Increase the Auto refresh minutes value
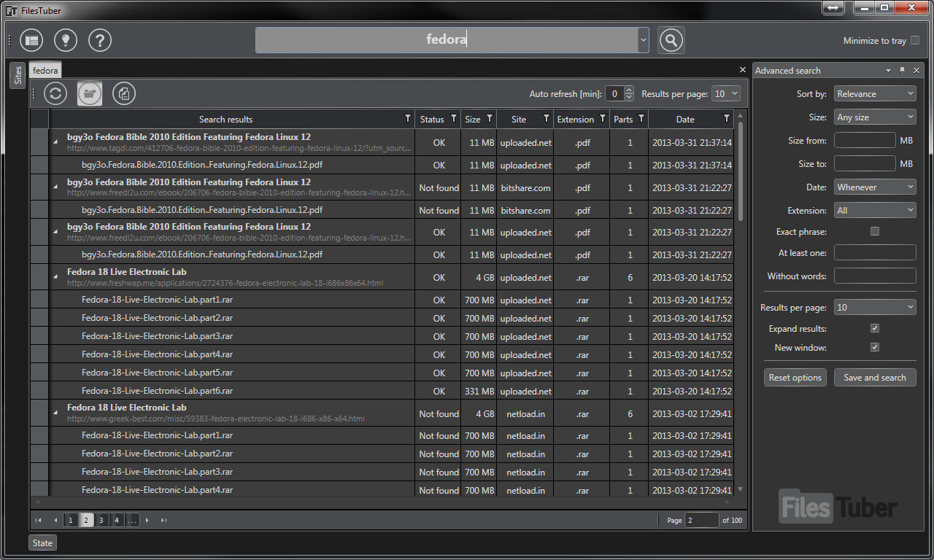The height and width of the screenshot is (560, 934). pyautogui.click(x=629, y=90)
